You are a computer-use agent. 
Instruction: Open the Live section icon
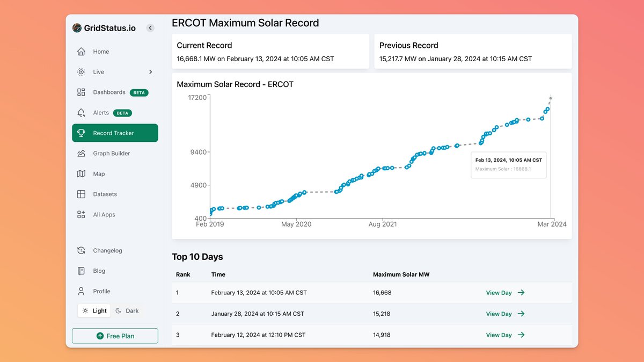(x=81, y=71)
